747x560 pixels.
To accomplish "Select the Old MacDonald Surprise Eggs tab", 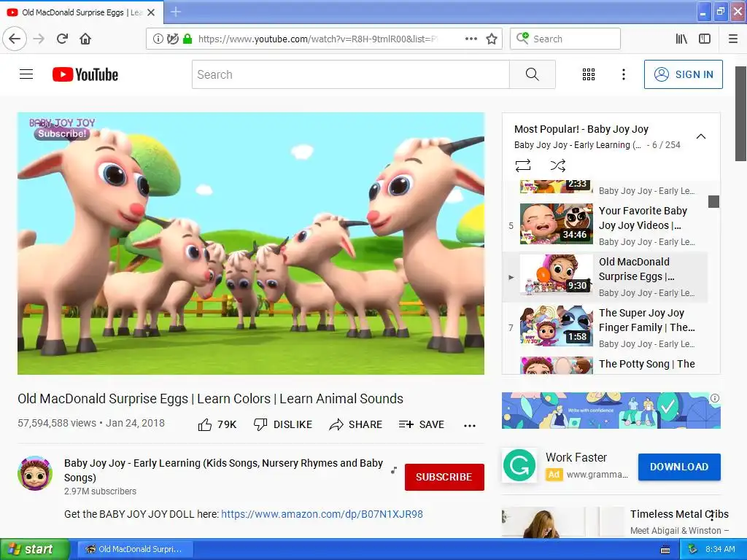I will 82,12.
